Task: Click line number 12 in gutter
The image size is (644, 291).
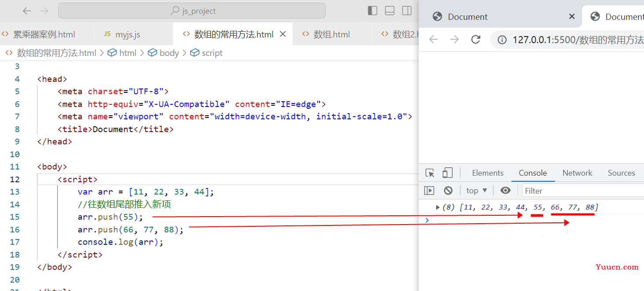Action: point(15,179)
